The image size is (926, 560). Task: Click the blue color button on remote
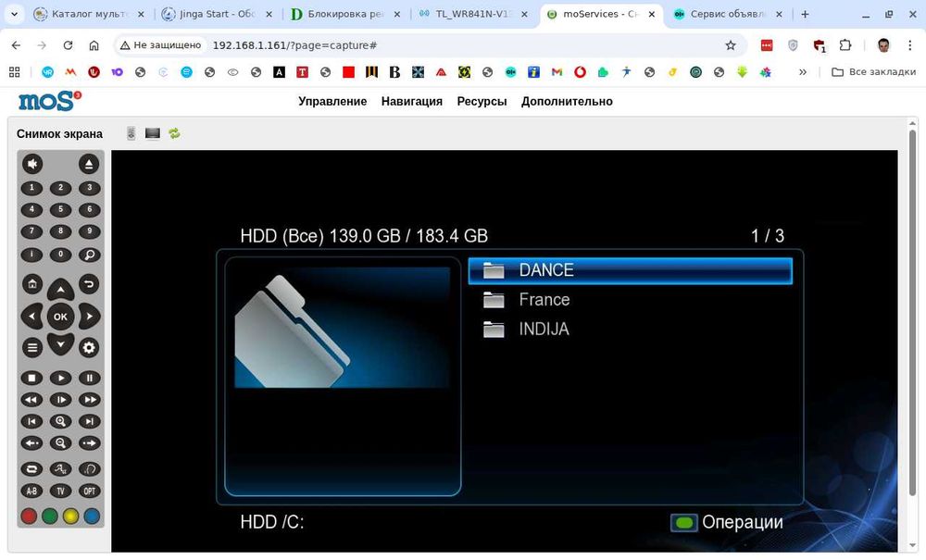[x=92, y=516]
